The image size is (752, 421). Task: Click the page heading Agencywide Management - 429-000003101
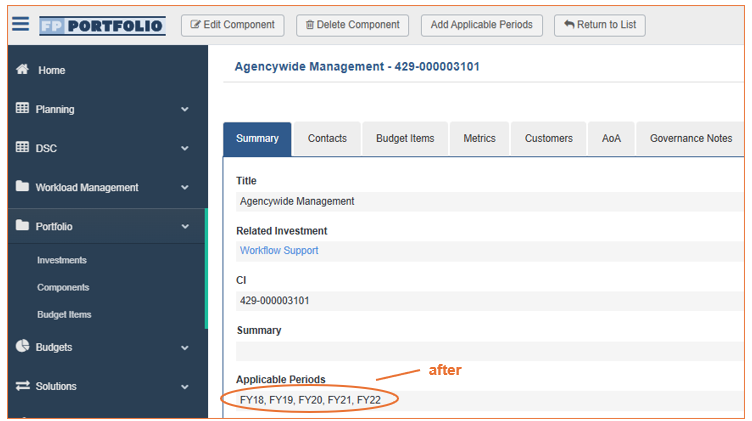[357, 66]
